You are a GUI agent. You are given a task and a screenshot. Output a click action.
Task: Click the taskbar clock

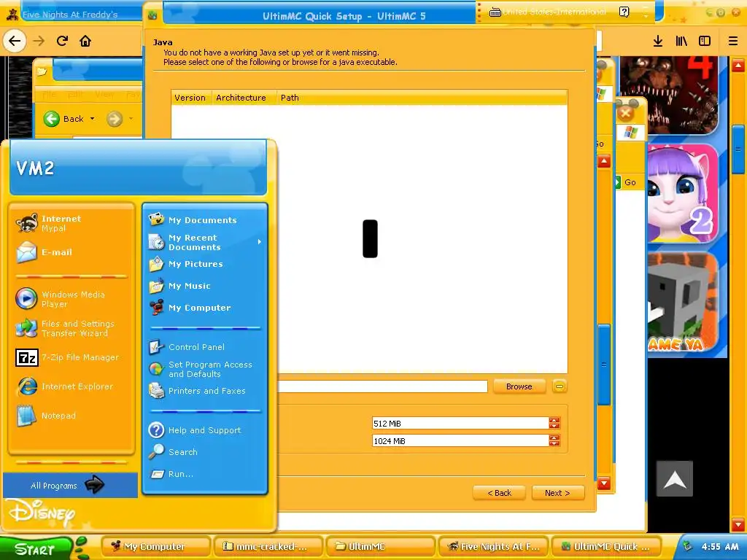[x=720, y=547]
